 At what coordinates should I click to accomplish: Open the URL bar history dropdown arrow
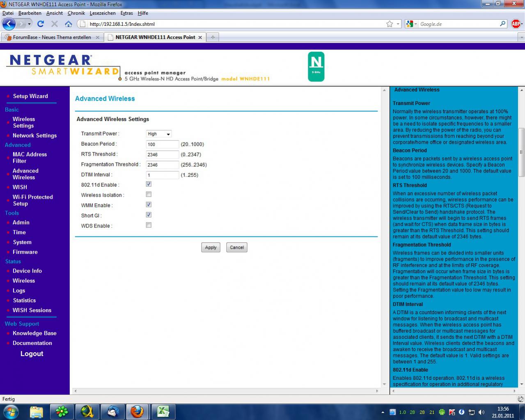click(x=398, y=24)
